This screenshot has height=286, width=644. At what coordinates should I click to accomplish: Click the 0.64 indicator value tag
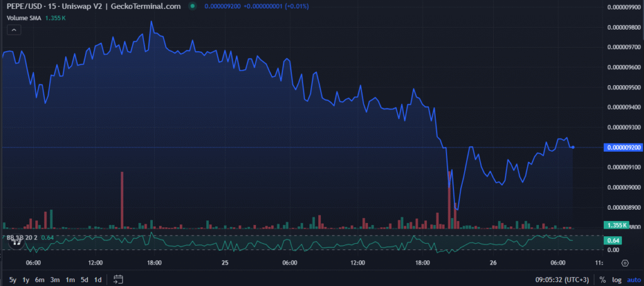[x=612, y=240]
